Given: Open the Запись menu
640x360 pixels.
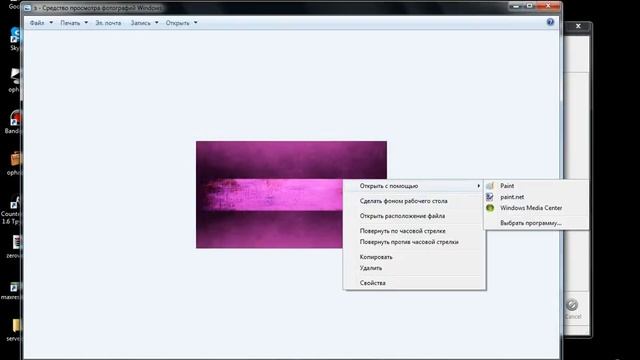Looking at the screenshot, I should pyautogui.click(x=140, y=23).
